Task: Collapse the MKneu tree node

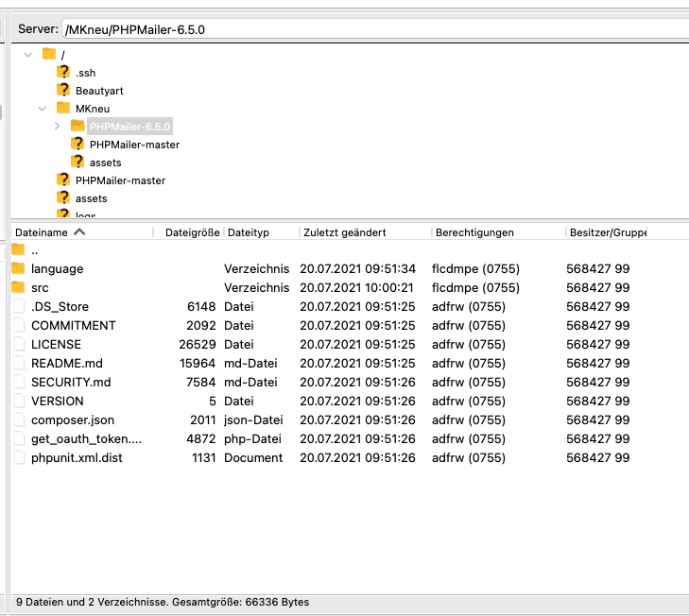Action: pyautogui.click(x=43, y=109)
